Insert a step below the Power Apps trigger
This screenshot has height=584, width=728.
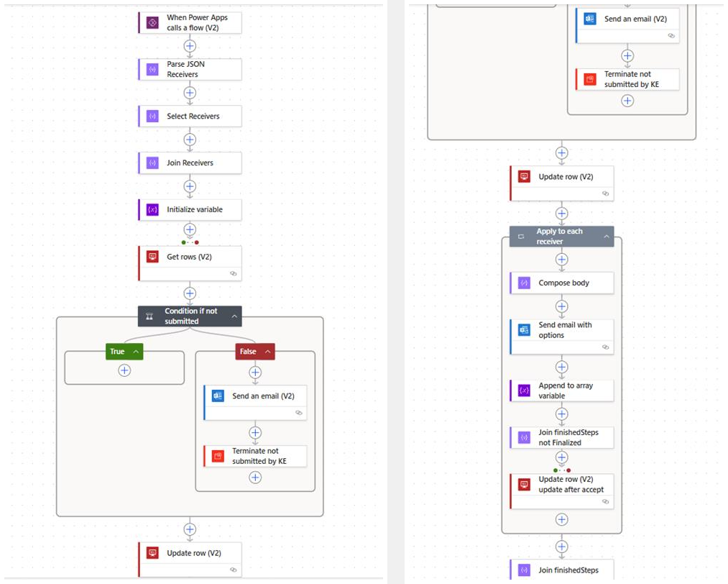pyautogui.click(x=190, y=46)
